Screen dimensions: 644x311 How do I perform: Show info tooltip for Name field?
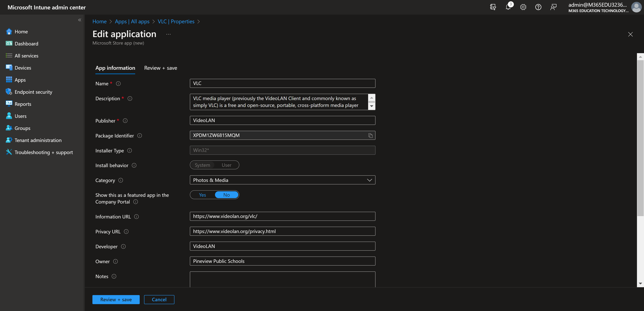(x=118, y=84)
